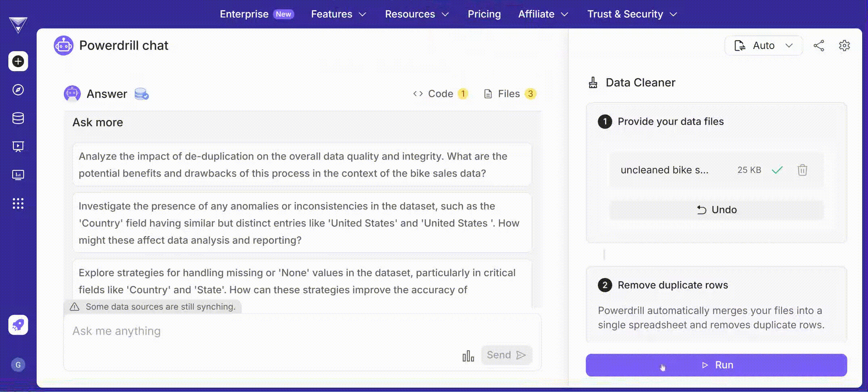The height and width of the screenshot is (392, 868).
Task: Expand the Trust & Security menu
Action: pos(632,14)
